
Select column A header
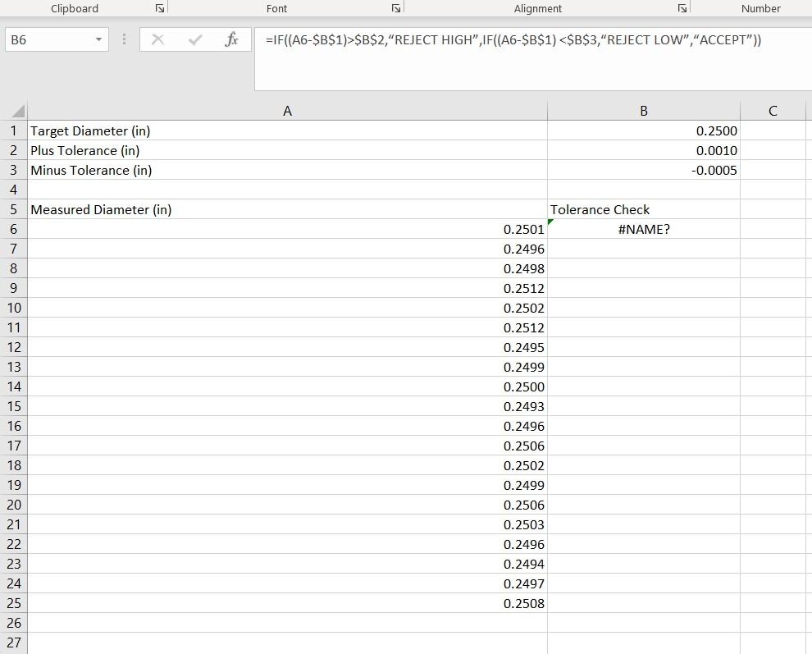[287, 110]
